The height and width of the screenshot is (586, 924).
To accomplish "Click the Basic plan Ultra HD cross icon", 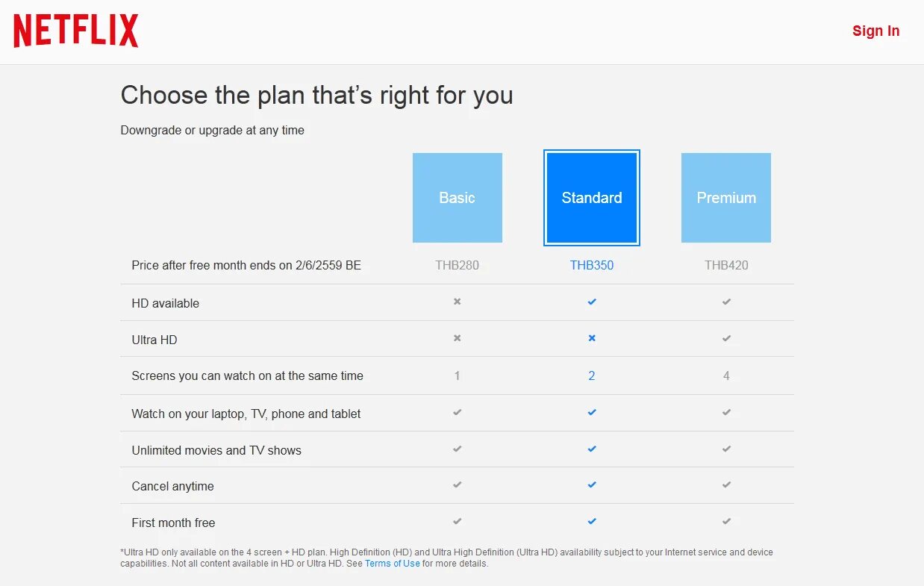I will click(x=458, y=338).
